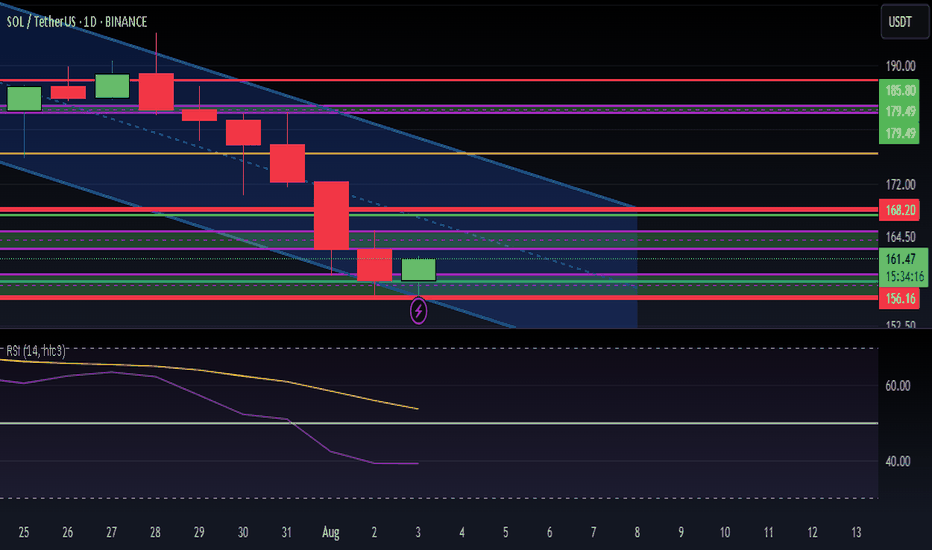This screenshot has height=550, width=932.
Task: Select the red 156.16 price label
Action: [x=900, y=298]
